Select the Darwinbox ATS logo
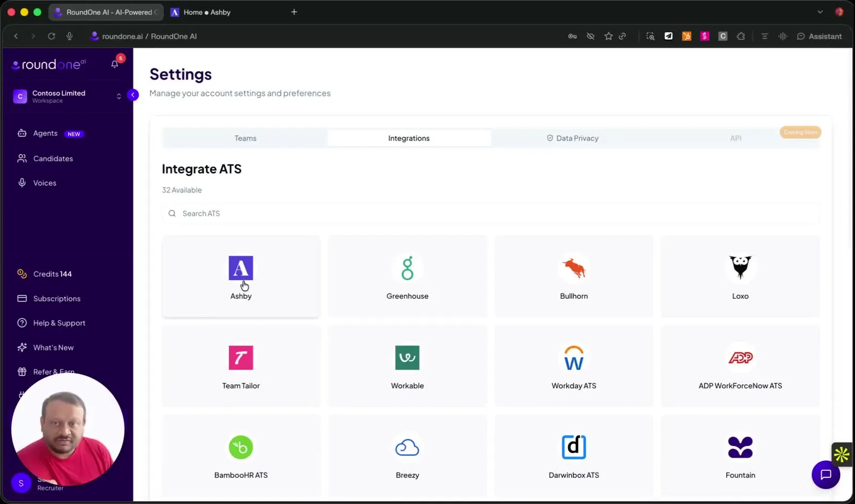The height and width of the screenshot is (504, 855). pyautogui.click(x=574, y=447)
